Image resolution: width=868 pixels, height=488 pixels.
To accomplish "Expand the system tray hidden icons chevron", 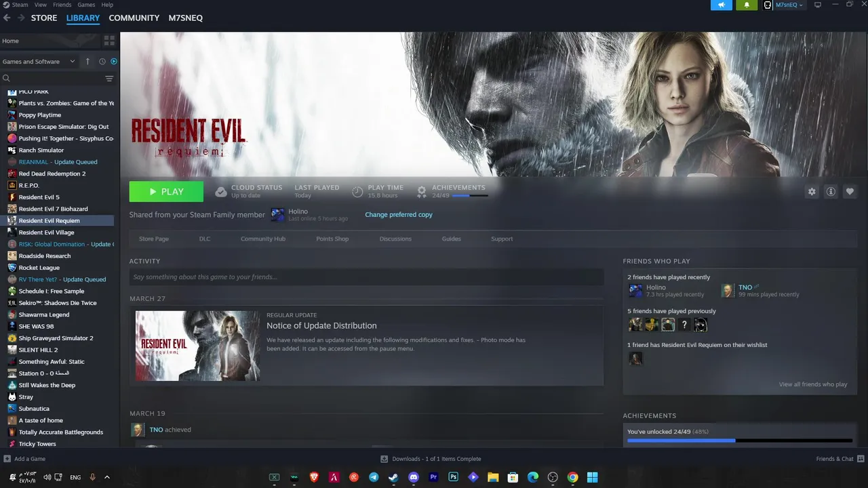I will tap(107, 477).
